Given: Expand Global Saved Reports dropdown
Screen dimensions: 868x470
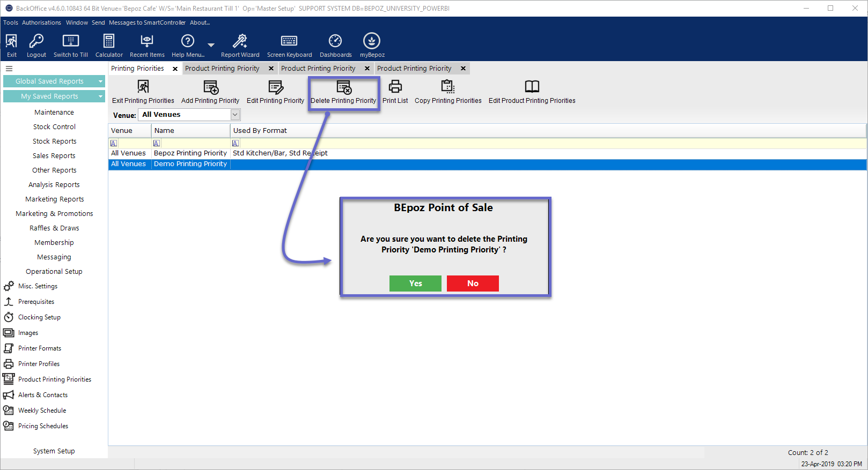Looking at the screenshot, I should (x=100, y=81).
